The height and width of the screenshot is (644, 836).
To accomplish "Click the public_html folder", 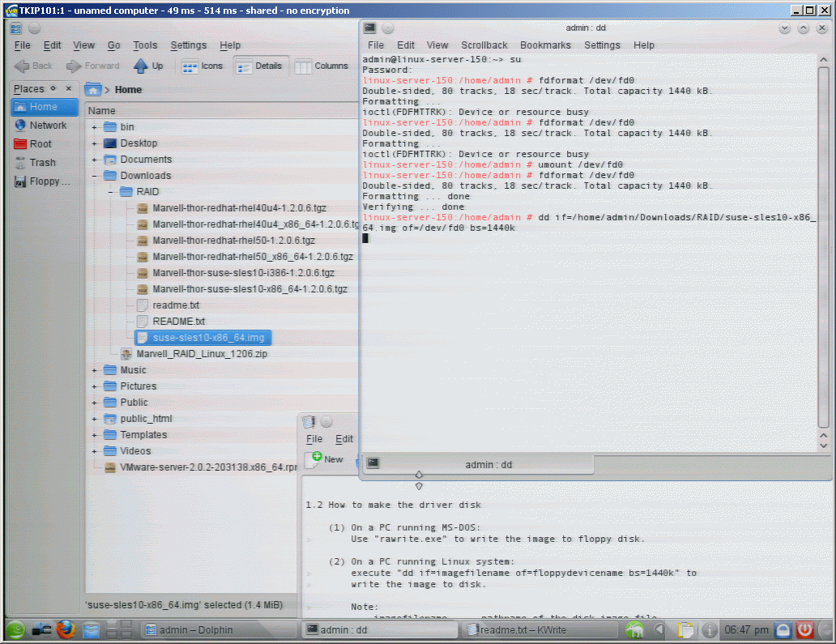I will pos(138,419).
